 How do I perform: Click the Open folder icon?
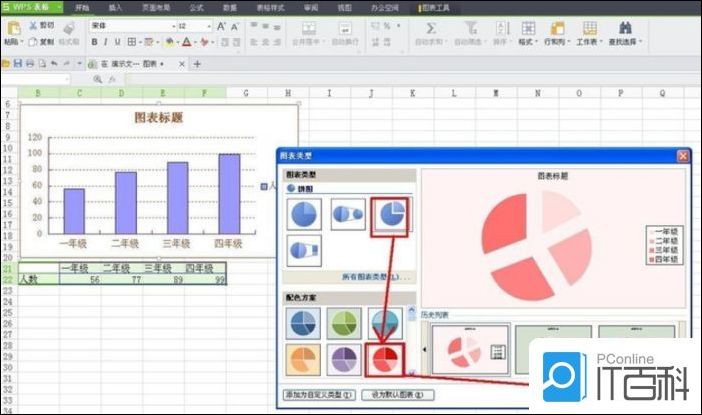6,64
